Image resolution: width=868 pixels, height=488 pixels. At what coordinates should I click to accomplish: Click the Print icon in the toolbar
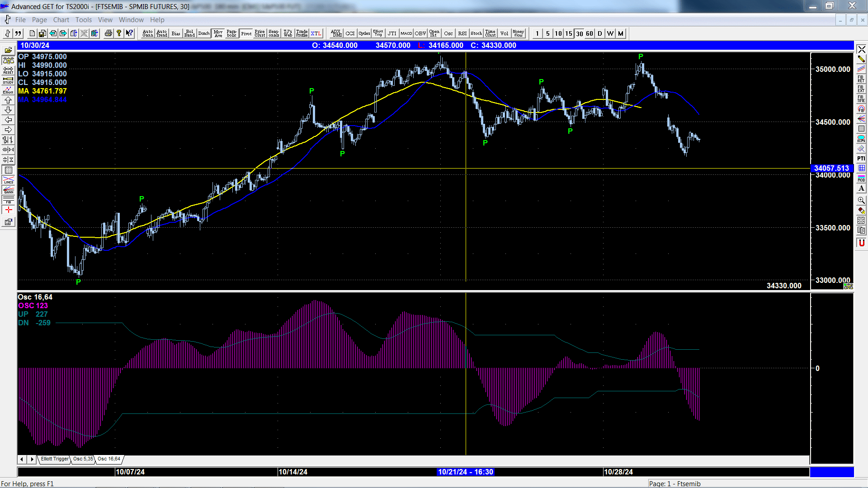(108, 33)
